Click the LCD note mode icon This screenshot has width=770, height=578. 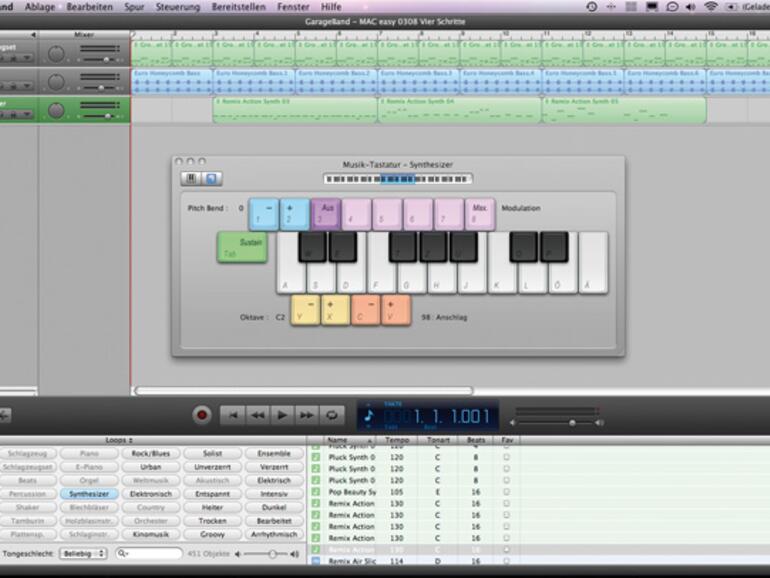369,417
